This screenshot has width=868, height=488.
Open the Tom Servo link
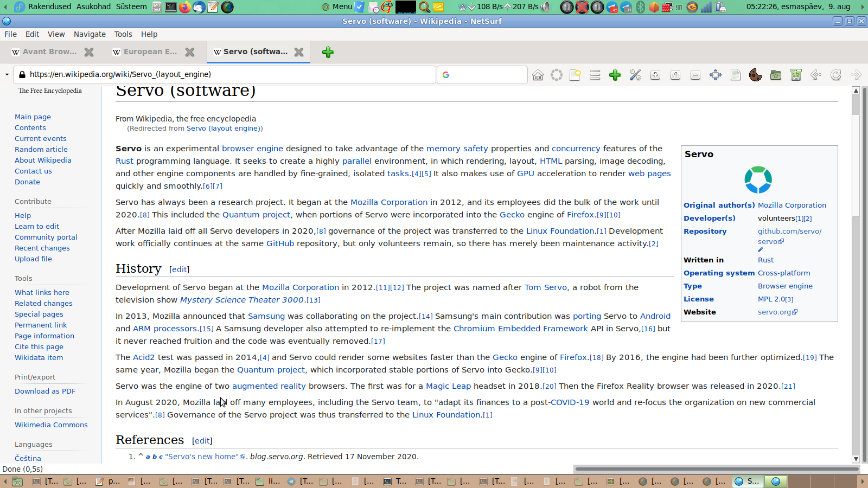click(x=545, y=287)
